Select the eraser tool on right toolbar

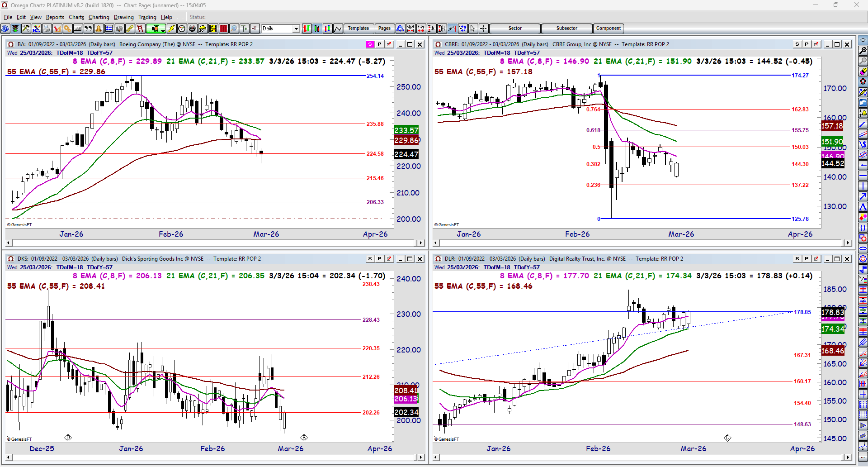[863, 71]
